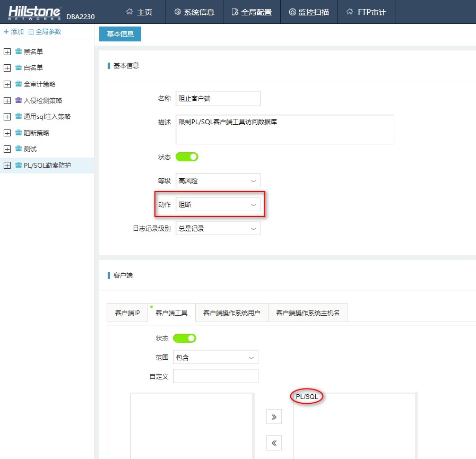Expand the 黑名单 tree node
The height and width of the screenshot is (459, 476).
7,51
